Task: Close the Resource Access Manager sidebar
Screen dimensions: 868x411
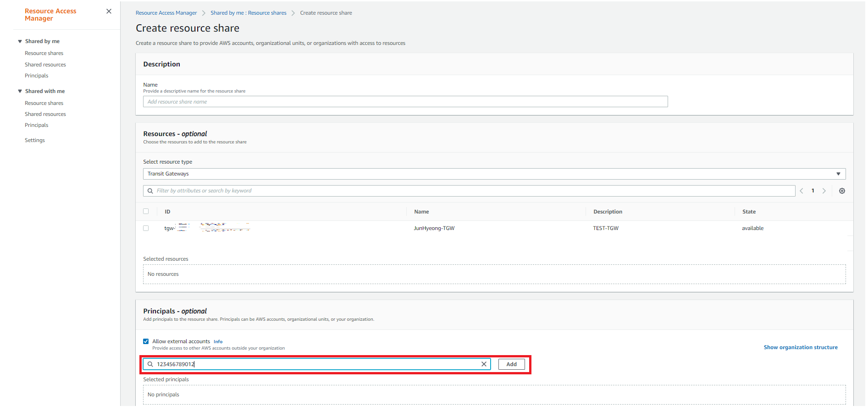Action: point(109,11)
